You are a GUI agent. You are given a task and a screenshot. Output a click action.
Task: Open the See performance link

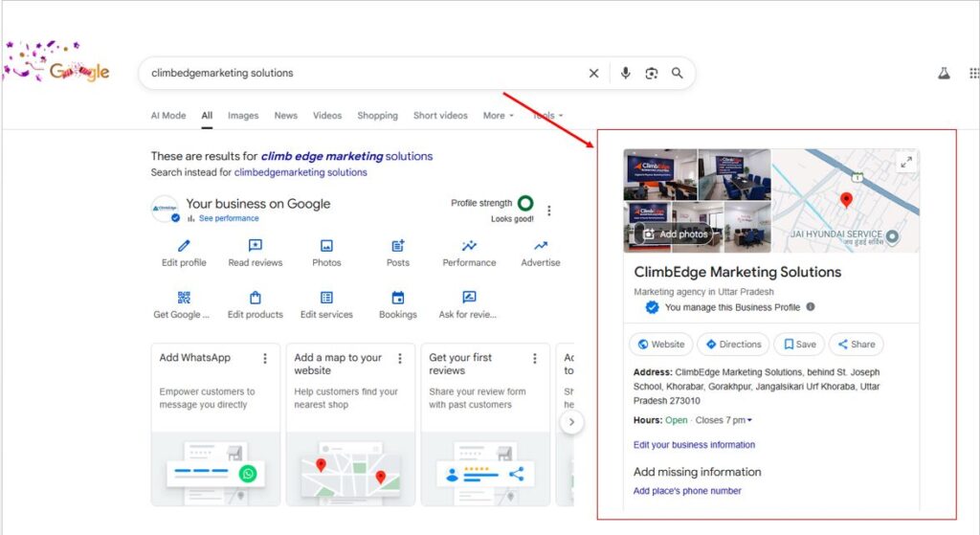point(229,218)
